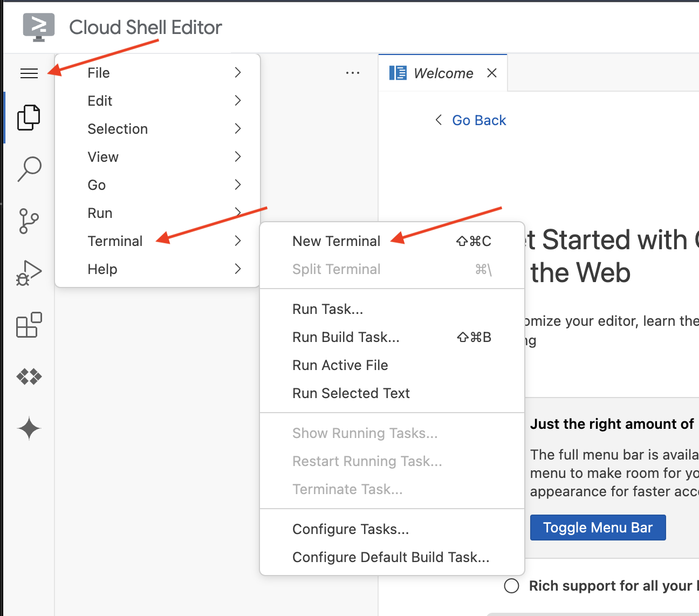Open Source Control branch icon
This screenshot has width=699, height=616.
tap(29, 221)
